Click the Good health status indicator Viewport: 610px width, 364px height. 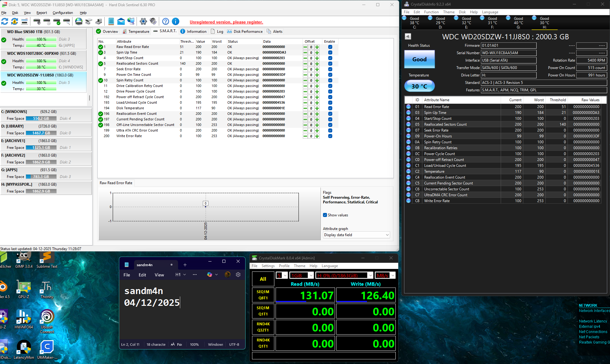[419, 59]
